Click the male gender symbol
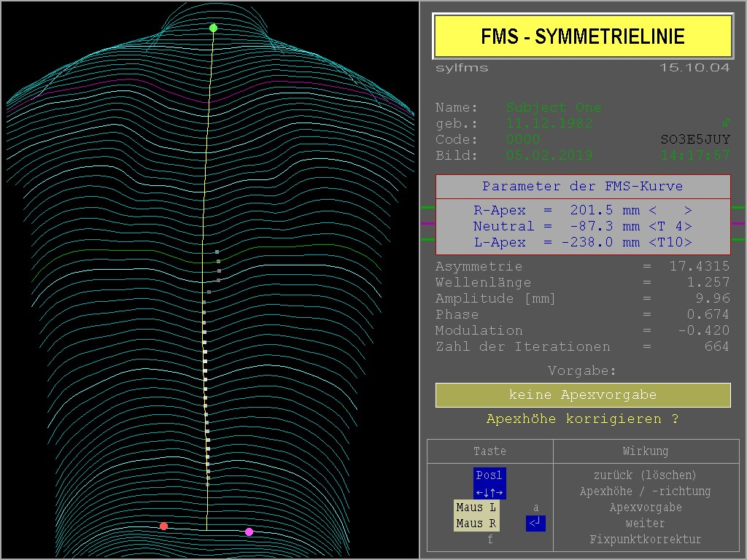 (x=725, y=123)
